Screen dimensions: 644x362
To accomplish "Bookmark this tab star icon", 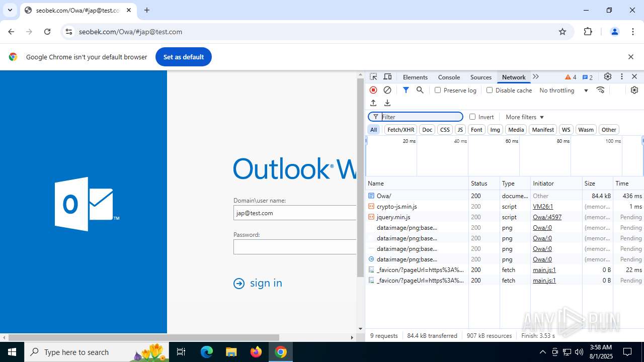I will coord(562,32).
